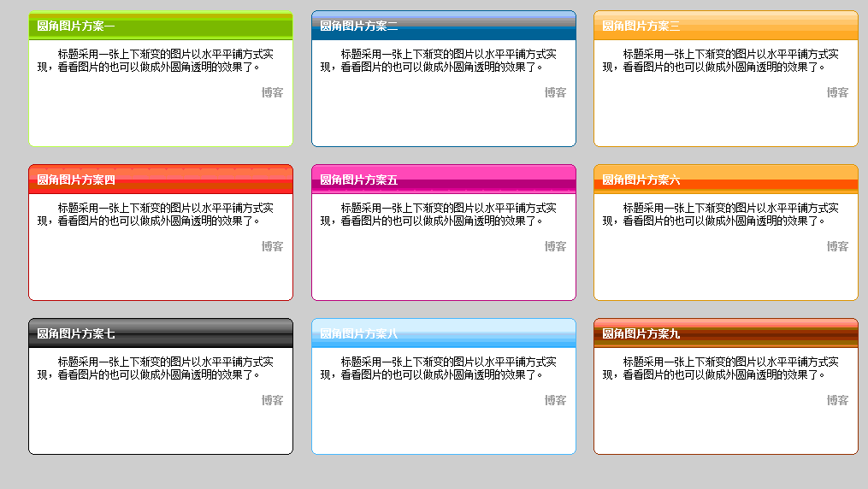The image size is (868, 489).
Task: Open 博客 link inside 圆角图片方案五 card
Action: click(555, 246)
